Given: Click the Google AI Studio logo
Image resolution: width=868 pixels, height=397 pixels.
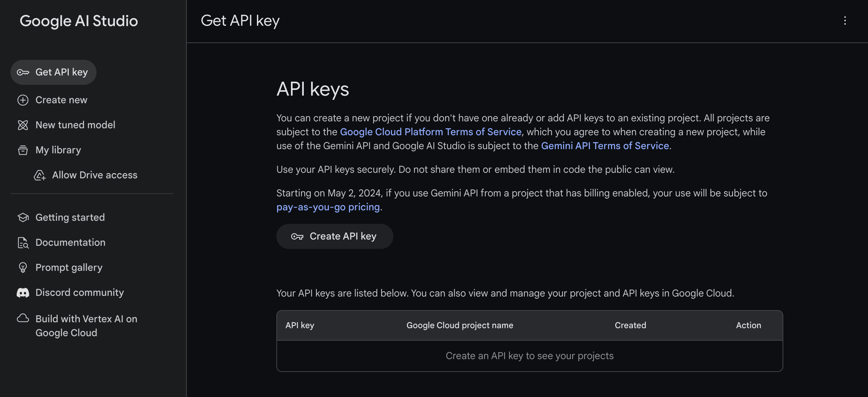Looking at the screenshot, I should pyautogui.click(x=79, y=21).
